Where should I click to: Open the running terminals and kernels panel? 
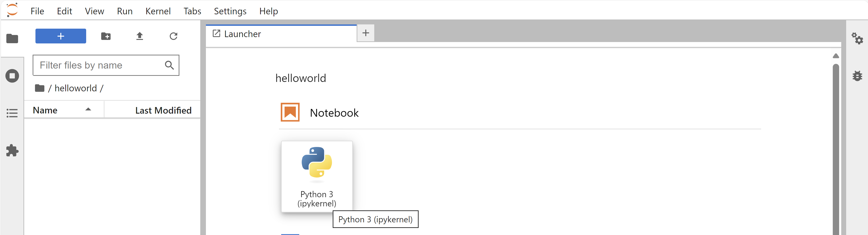(12, 76)
